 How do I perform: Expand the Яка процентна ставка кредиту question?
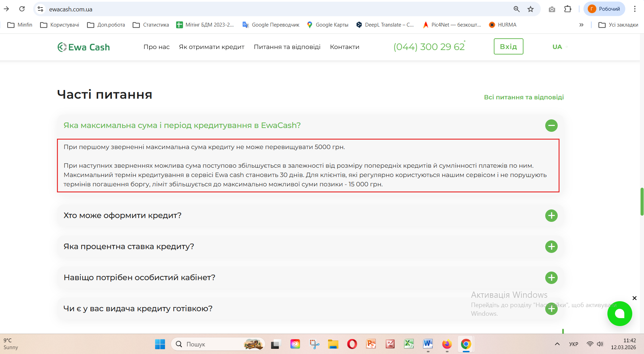(551, 247)
